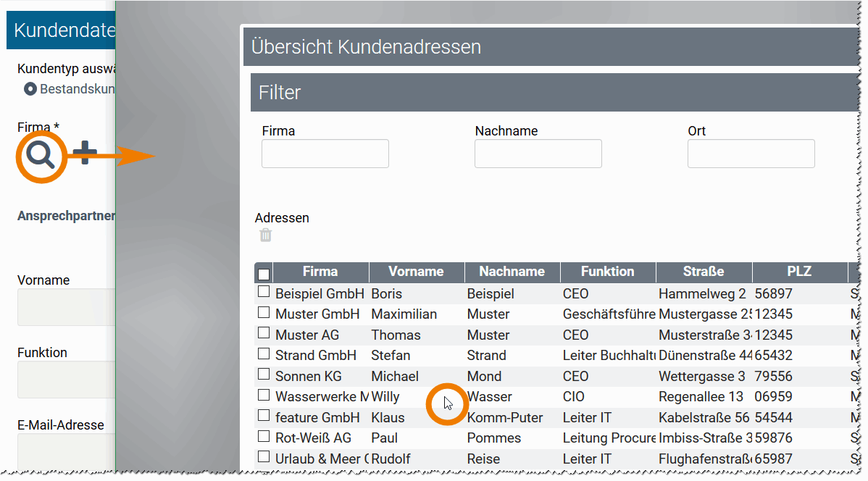Click into the Nachname filter field
Screen dimensions: 868x481
[538, 153]
